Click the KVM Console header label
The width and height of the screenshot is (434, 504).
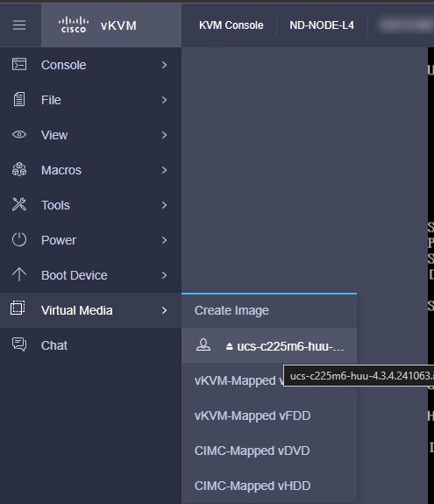(231, 25)
